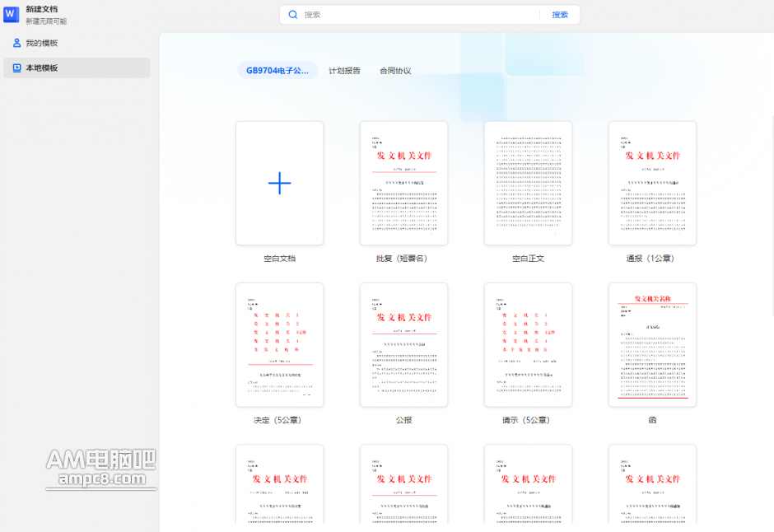Switch to the 计划报告 tab
This screenshot has width=774, height=532.
click(x=344, y=71)
